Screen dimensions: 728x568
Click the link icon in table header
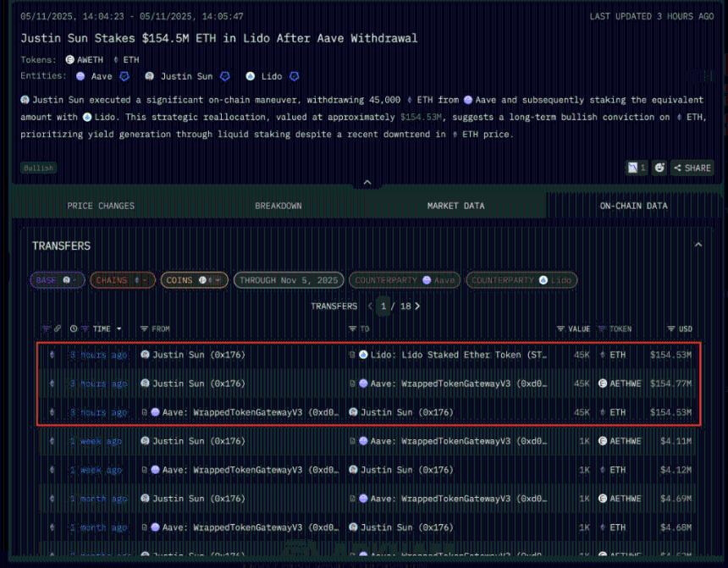[58, 328]
